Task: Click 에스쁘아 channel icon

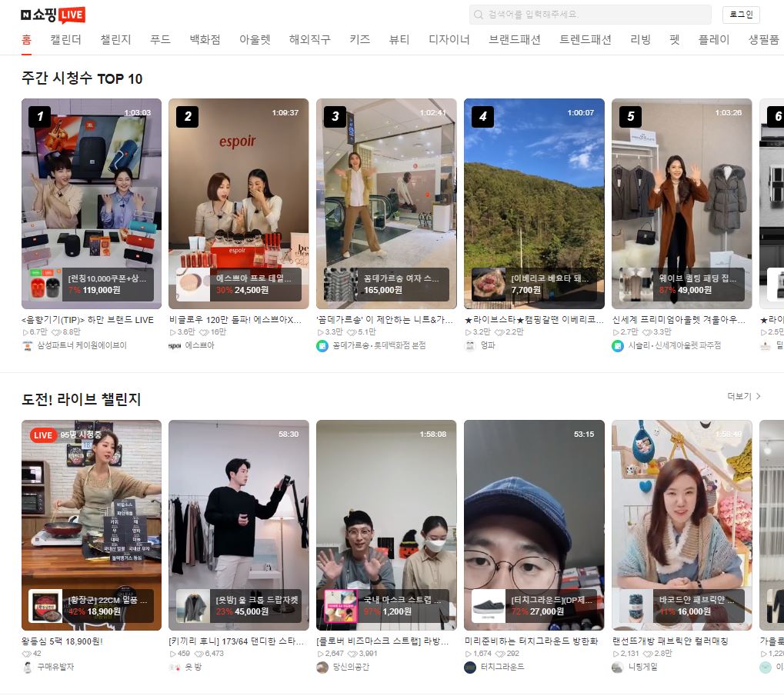Action: tap(175, 346)
